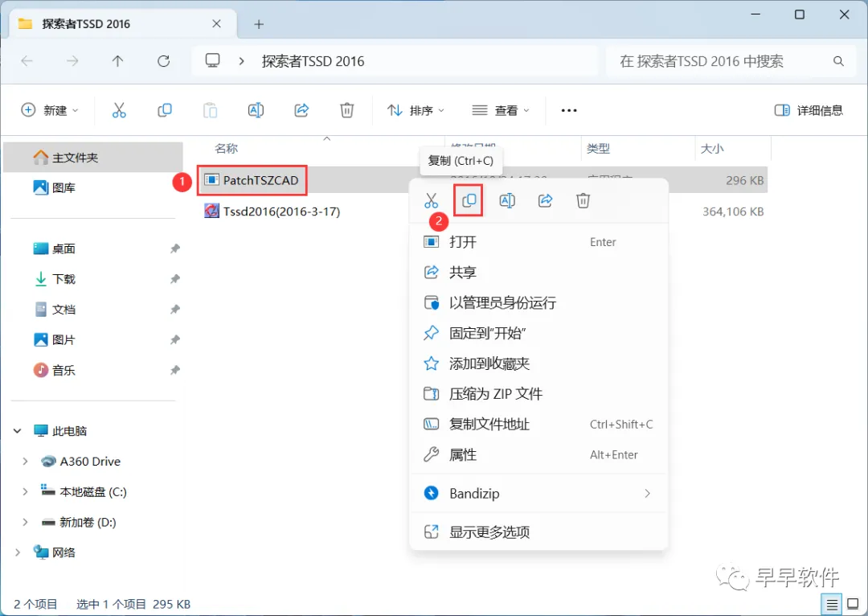The height and width of the screenshot is (616, 868).
Task: Switch to details list view in the status bar
Action: coord(832,604)
